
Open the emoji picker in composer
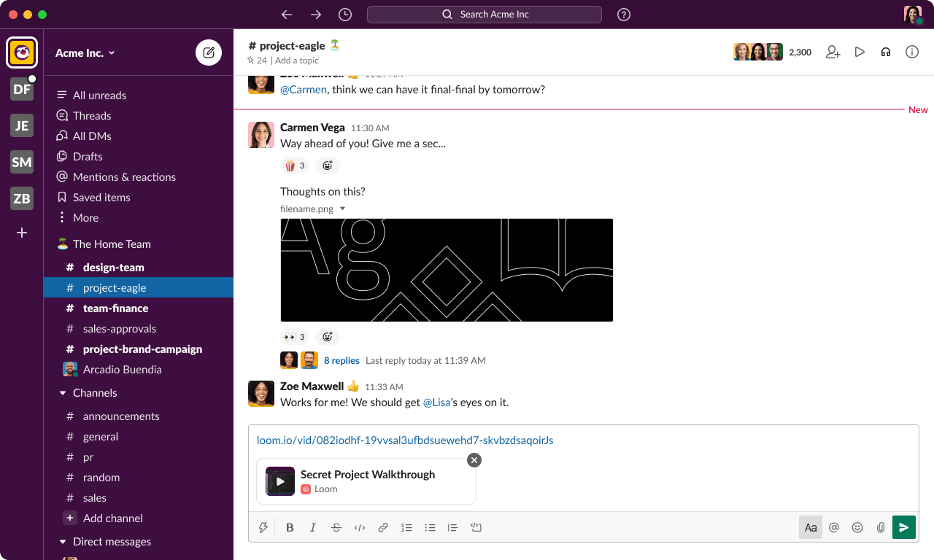[x=857, y=527]
